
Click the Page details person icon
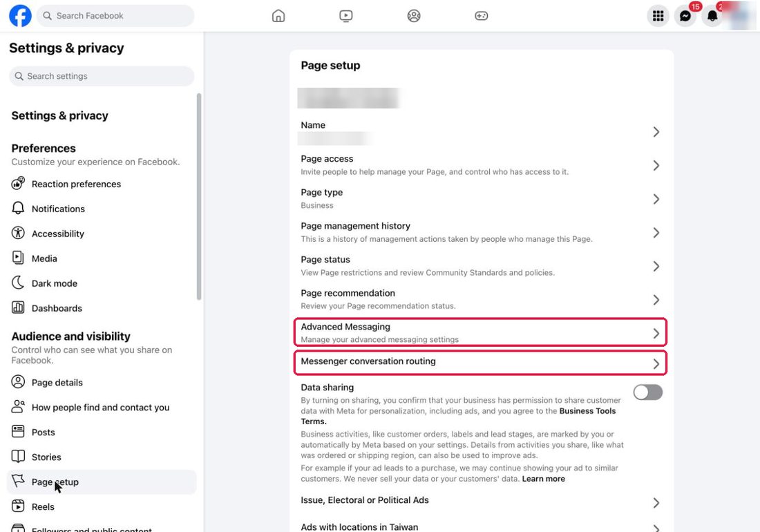click(x=18, y=382)
